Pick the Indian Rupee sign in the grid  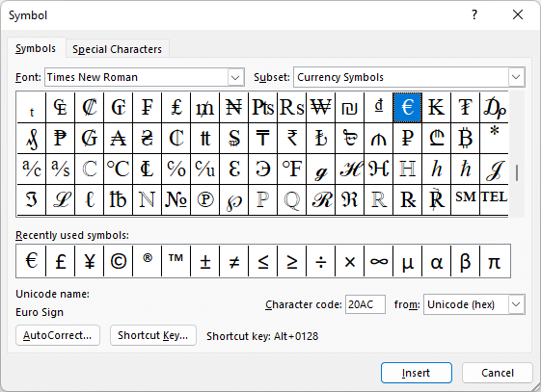click(x=291, y=138)
